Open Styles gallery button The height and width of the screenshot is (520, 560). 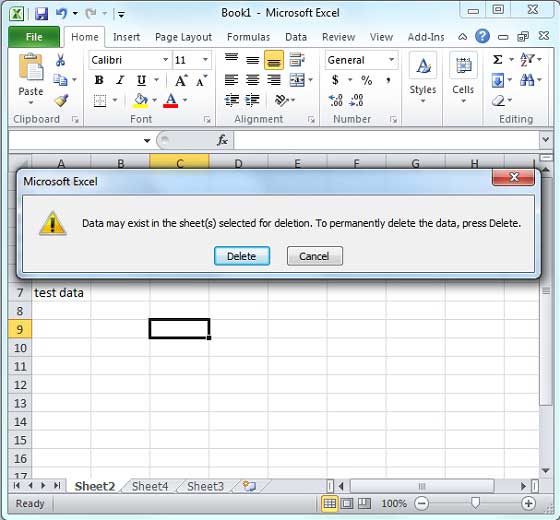pos(423,78)
